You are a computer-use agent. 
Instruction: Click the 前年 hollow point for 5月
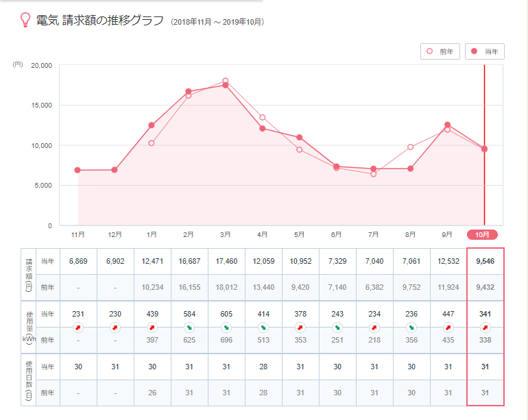tap(300, 150)
